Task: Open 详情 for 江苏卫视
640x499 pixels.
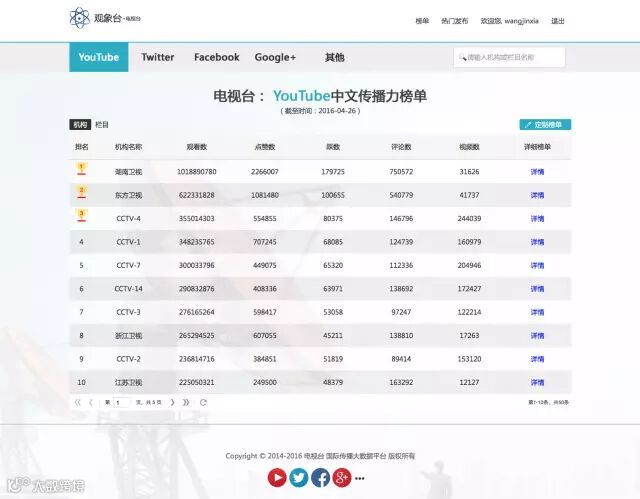Action: click(x=537, y=382)
